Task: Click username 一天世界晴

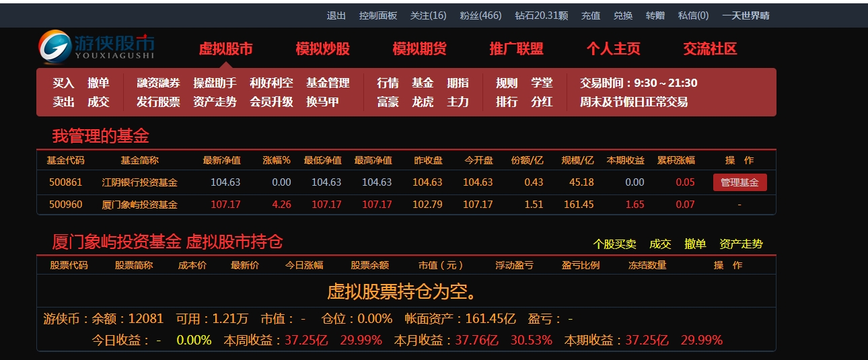Action: pos(746,15)
